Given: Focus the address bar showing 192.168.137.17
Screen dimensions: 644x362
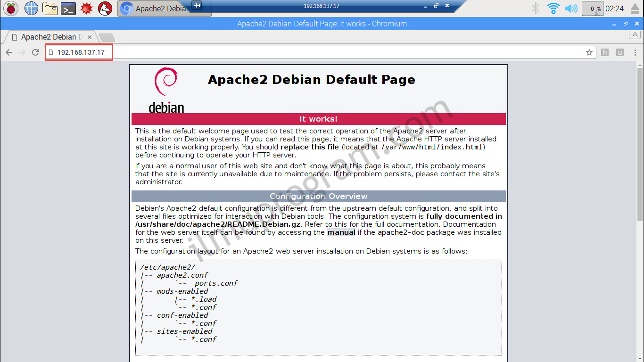Looking at the screenshot, I should coord(321,52).
